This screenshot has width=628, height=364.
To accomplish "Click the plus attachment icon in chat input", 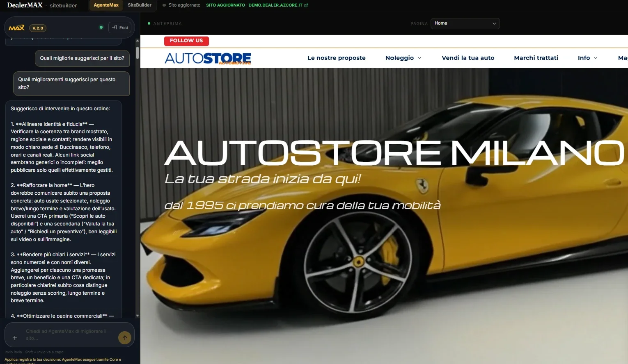I will click(x=15, y=338).
